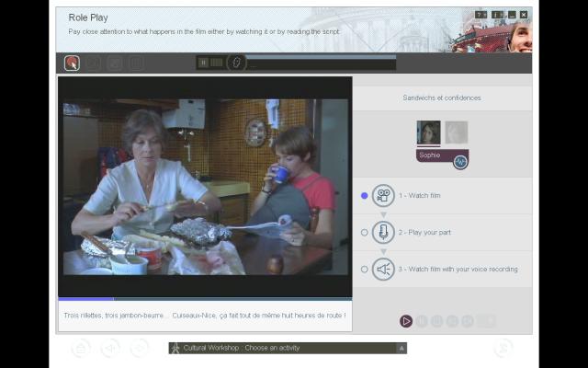Select the '2 - Play your part' radio button

(365, 233)
